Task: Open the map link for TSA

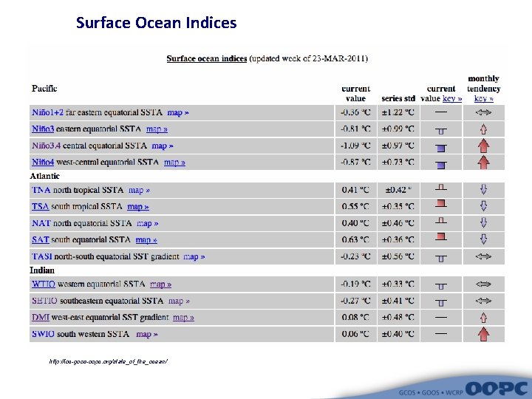Action: [137, 207]
